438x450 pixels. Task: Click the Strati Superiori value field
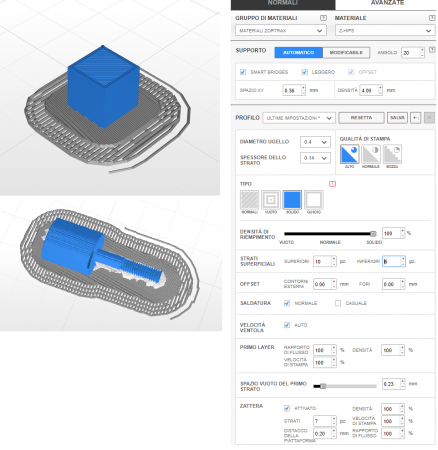tap(322, 261)
